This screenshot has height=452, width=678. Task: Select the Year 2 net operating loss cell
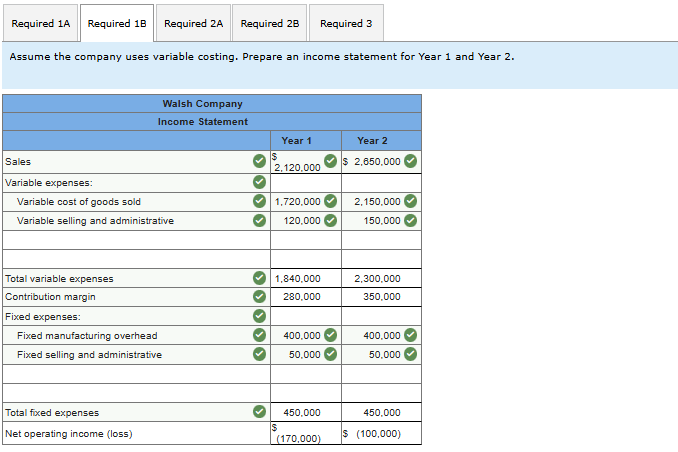click(x=378, y=434)
